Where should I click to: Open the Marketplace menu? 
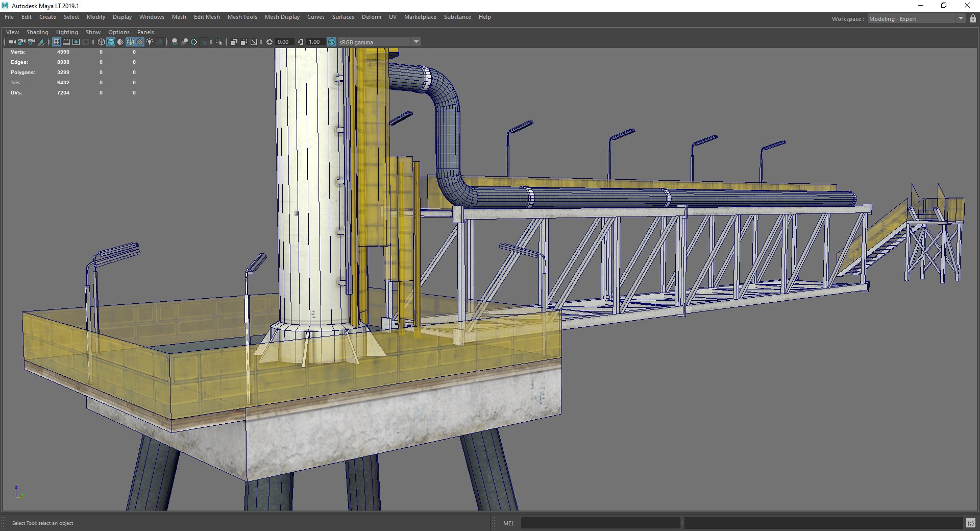[x=420, y=17]
